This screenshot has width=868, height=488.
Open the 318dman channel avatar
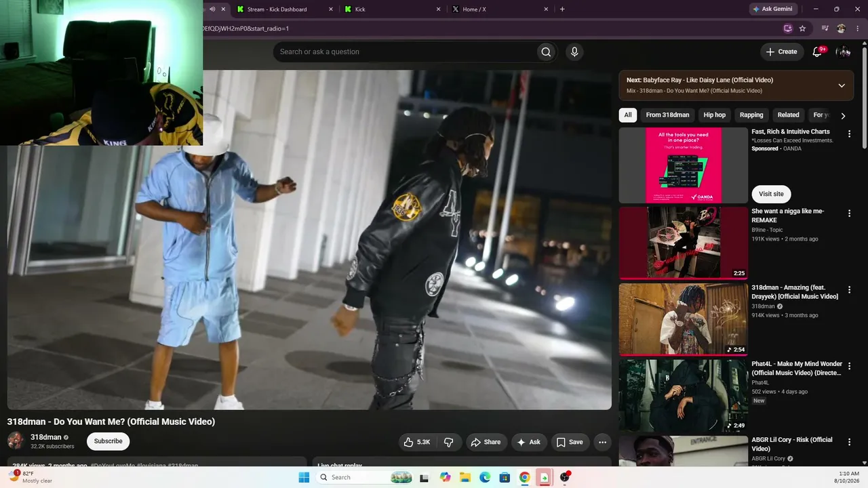click(16, 441)
